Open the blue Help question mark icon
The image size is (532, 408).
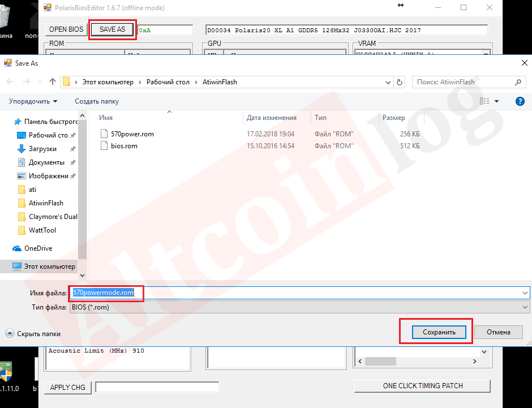520,101
